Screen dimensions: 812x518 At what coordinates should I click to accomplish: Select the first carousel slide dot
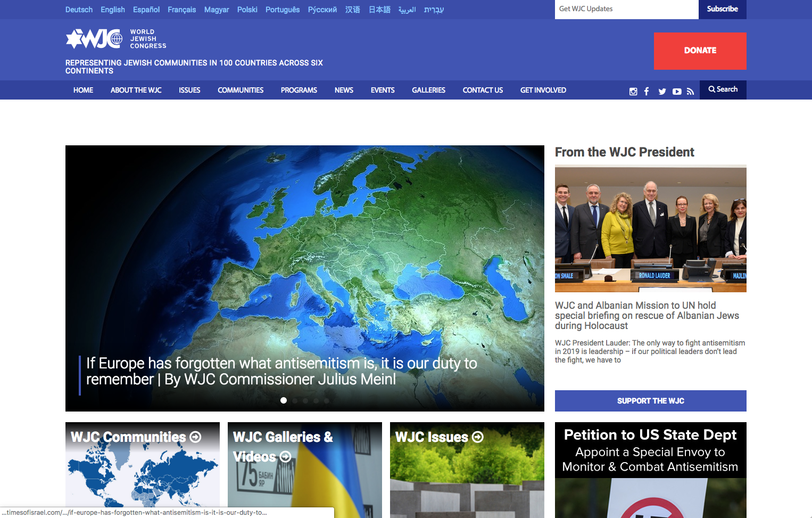point(284,400)
